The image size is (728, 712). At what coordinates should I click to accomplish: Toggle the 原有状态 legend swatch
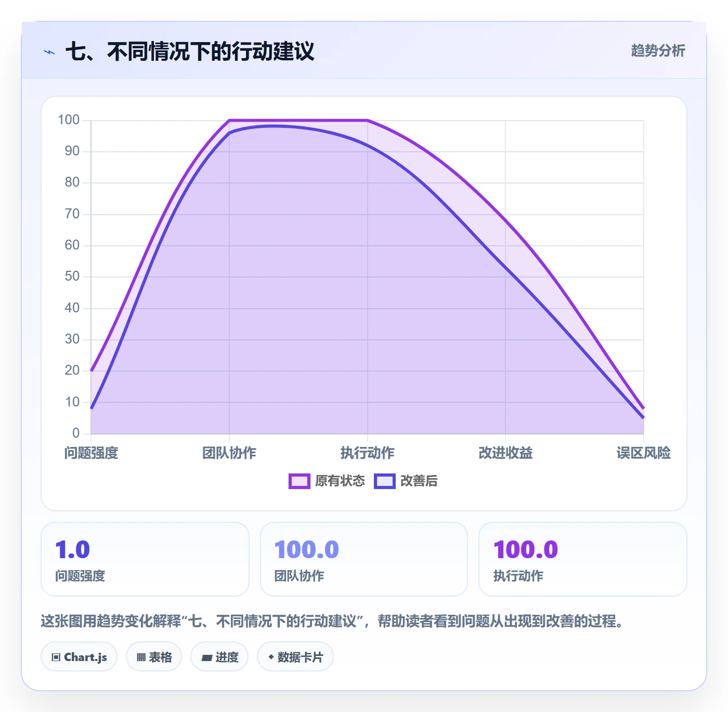(300, 481)
